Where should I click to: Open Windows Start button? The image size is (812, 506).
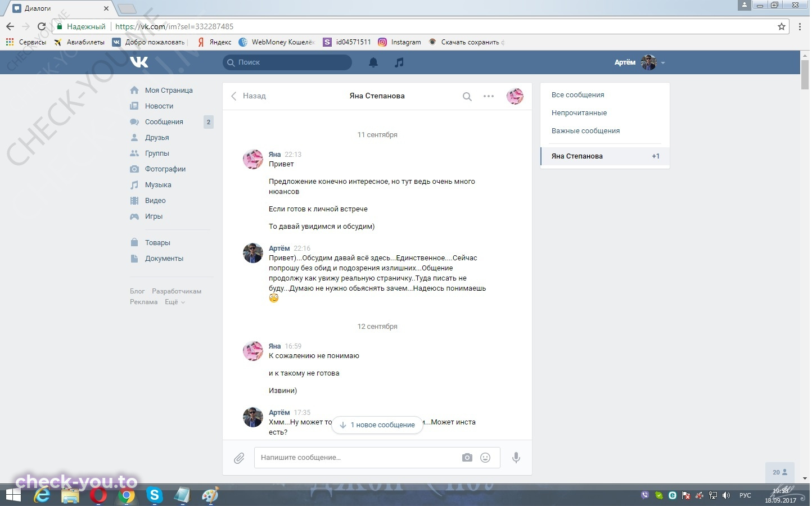coord(13,495)
